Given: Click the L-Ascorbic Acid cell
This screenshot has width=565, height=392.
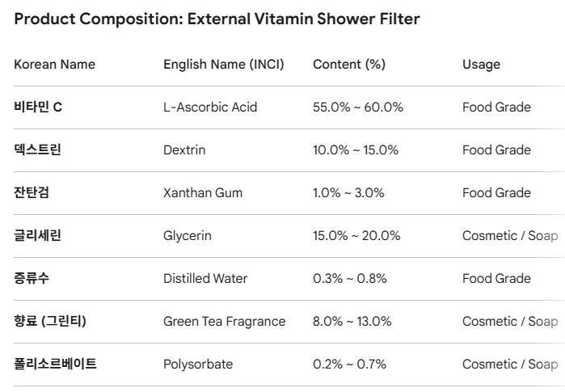Looking at the screenshot, I should pos(210,107).
